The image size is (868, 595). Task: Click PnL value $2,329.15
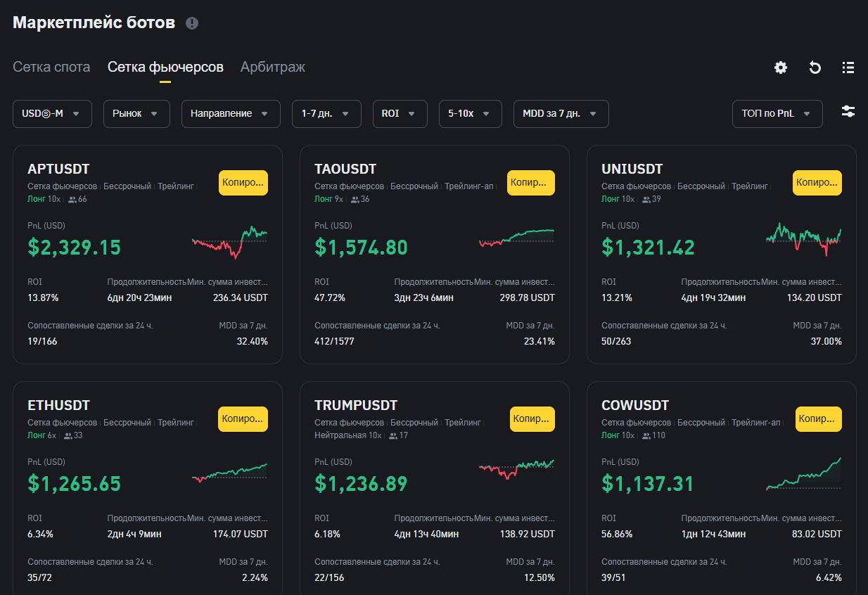[x=75, y=248]
